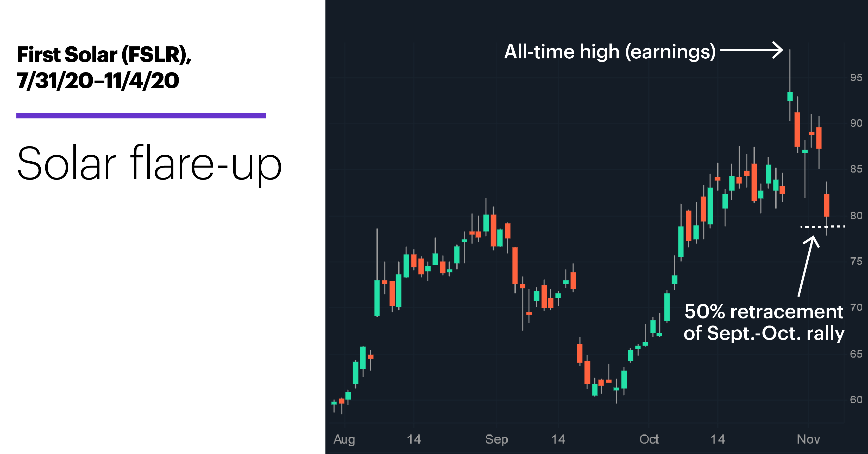Click the purple divider bar under title
Image resolution: width=868 pixels, height=454 pixels.
tap(141, 115)
